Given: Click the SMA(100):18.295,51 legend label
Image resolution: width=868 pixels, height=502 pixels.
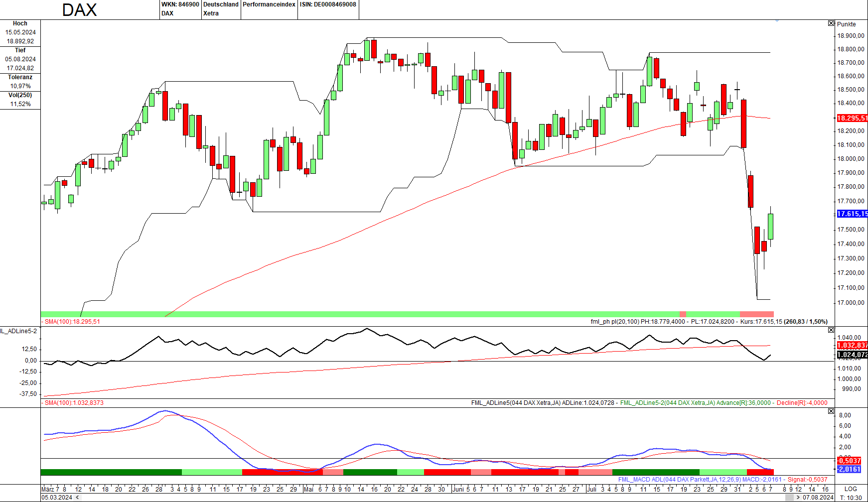Looking at the screenshot, I should tap(72, 322).
